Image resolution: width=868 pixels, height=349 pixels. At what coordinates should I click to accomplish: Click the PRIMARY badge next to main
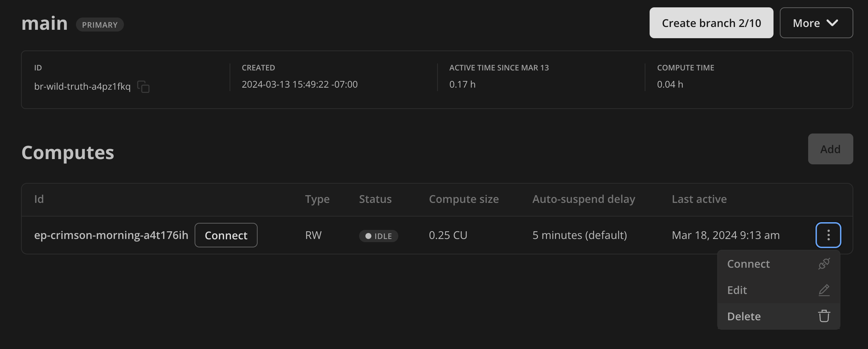click(100, 25)
